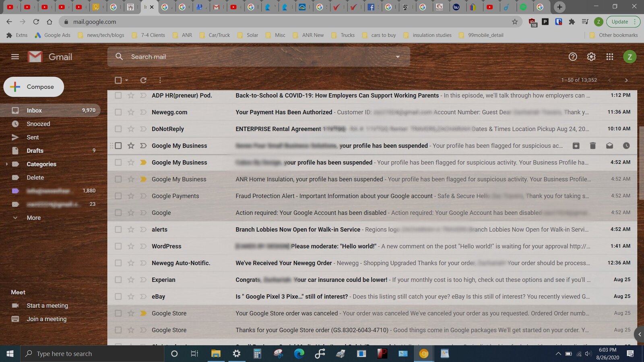This screenshot has height=362, width=644.
Task: Click the browser home button
Action: coord(49,22)
